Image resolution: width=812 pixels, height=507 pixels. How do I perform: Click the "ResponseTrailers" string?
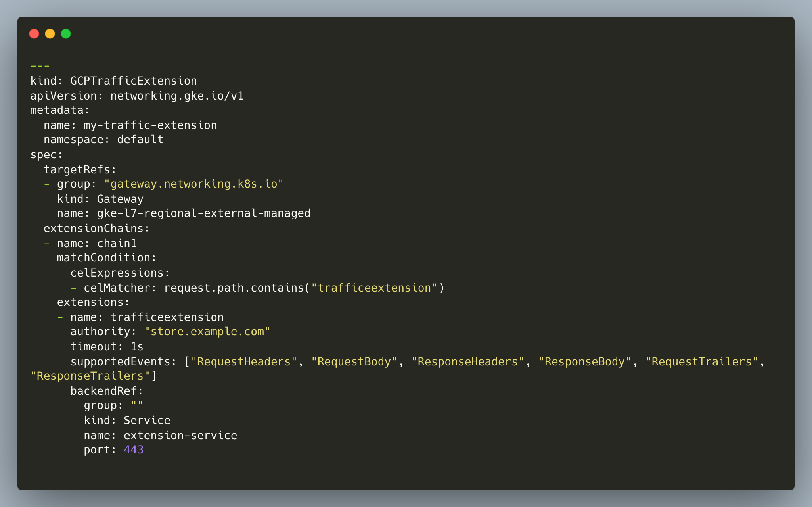(x=90, y=376)
